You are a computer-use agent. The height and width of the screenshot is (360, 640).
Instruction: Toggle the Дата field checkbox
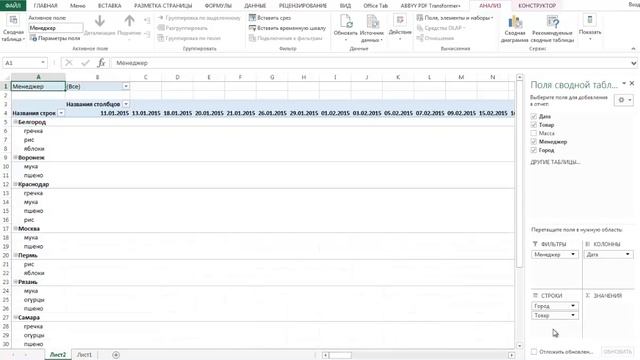pos(533,116)
